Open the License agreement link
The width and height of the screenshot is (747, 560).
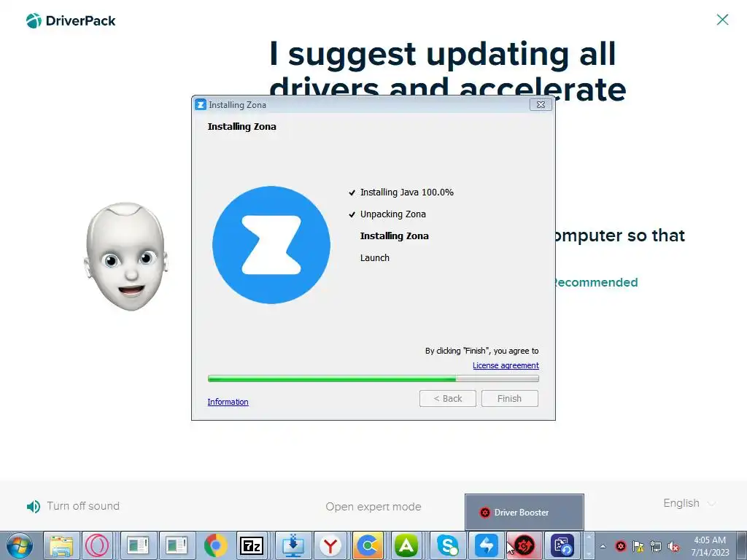pos(506,365)
